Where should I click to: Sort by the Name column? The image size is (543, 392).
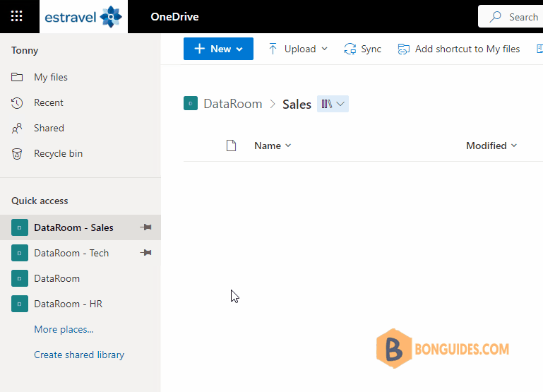coord(273,145)
